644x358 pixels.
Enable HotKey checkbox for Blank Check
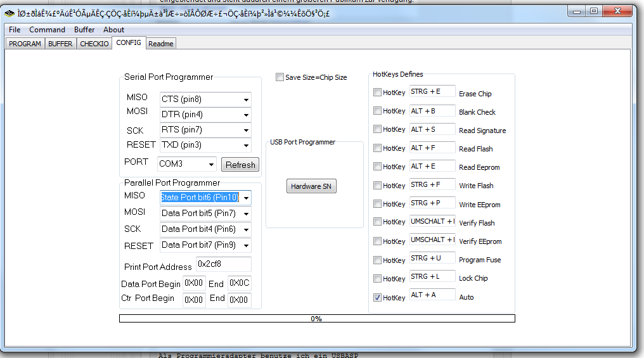(377, 111)
